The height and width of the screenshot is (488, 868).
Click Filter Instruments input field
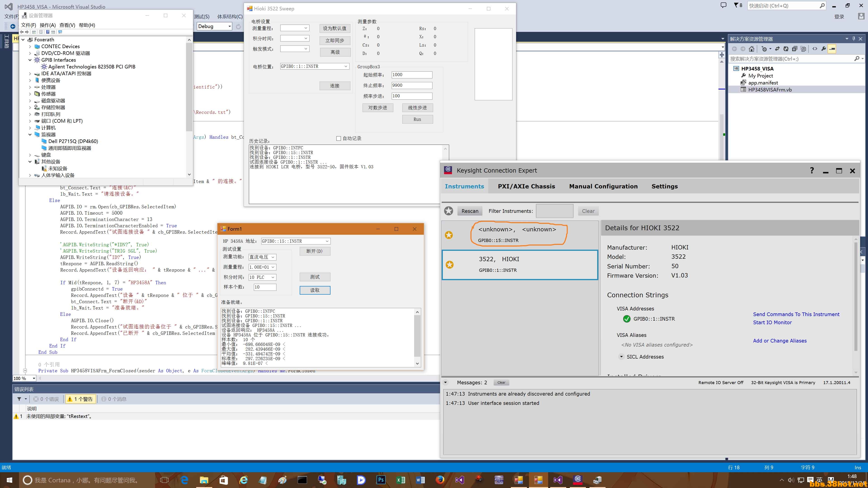point(554,211)
